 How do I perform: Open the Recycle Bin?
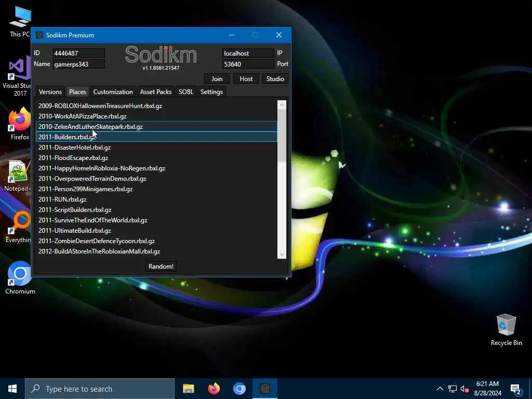click(x=506, y=330)
